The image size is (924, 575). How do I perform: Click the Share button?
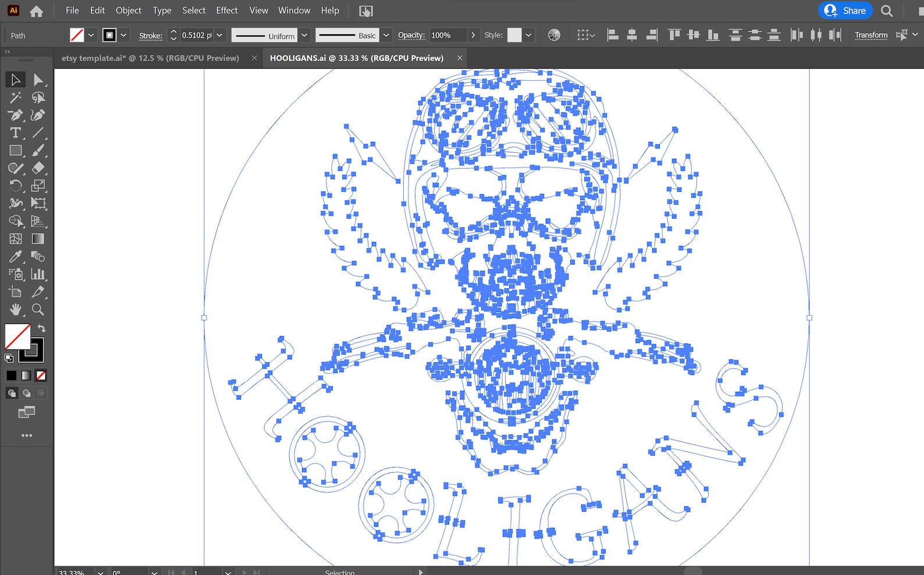coord(845,10)
